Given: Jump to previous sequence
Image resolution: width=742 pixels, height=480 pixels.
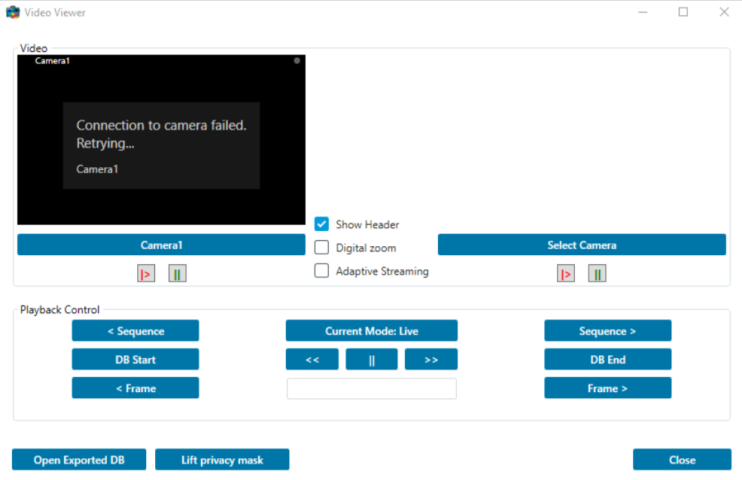Looking at the screenshot, I should 135,331.
